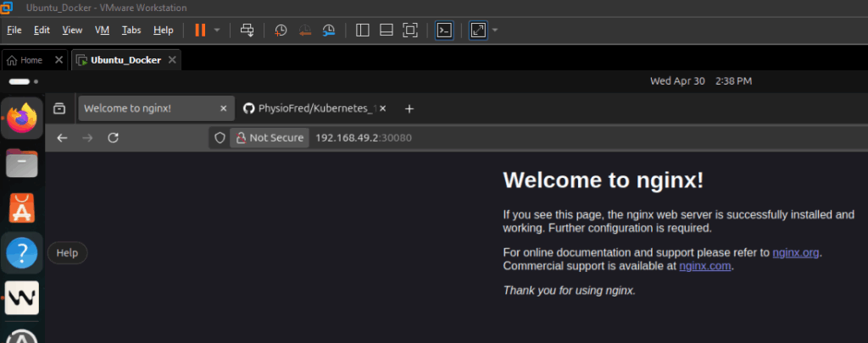Pause the virtual machine with orange button
The image size is (868, 343).
[x=200, y=30]
